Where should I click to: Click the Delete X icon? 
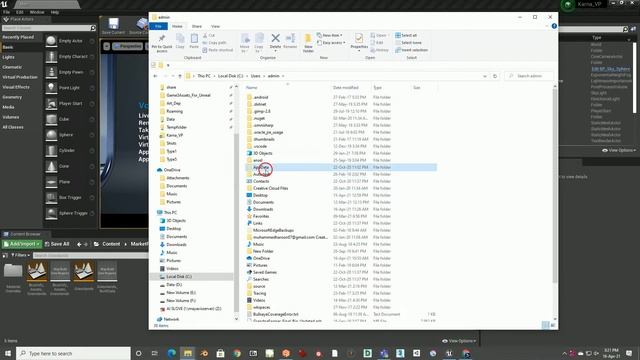pyautogui.click(x=276, y=38)
